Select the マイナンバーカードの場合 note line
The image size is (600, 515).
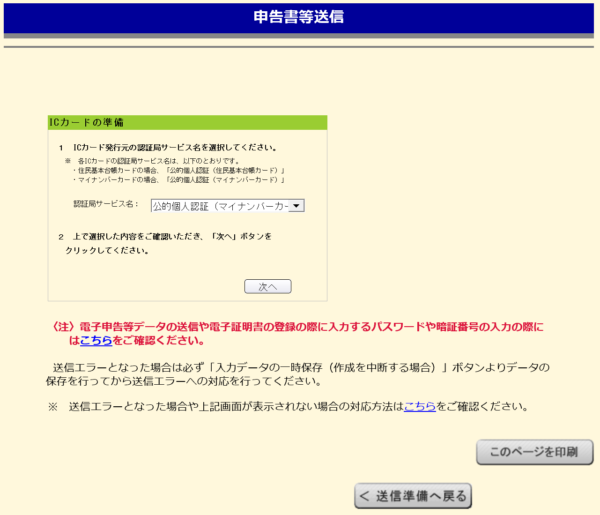coord(179,180)
